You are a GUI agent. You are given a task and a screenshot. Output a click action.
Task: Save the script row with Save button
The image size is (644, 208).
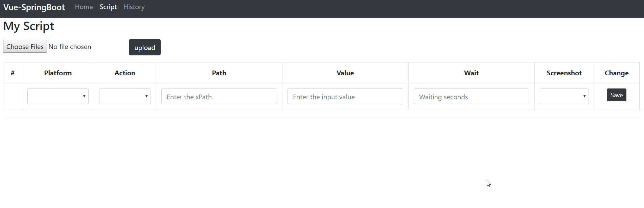[616, 95]
